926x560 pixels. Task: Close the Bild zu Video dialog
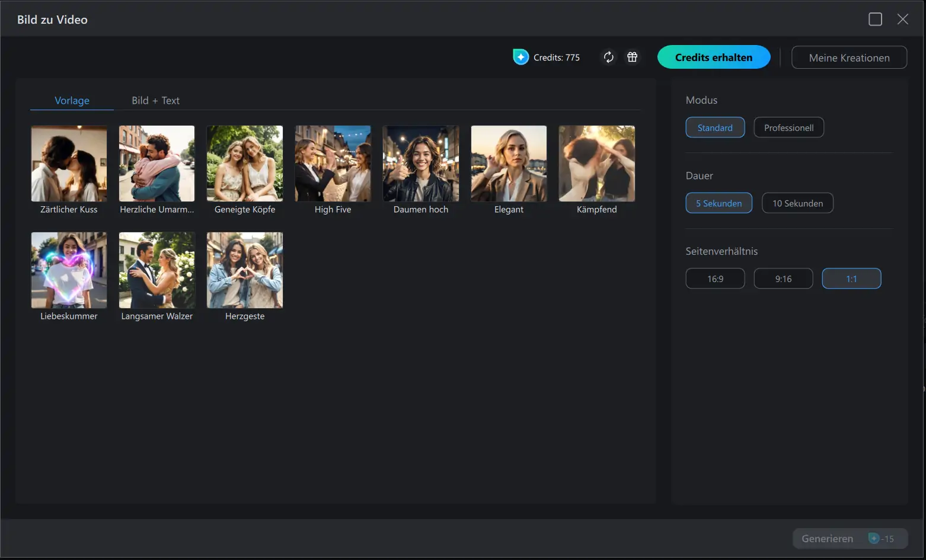(x=903, y=20)
